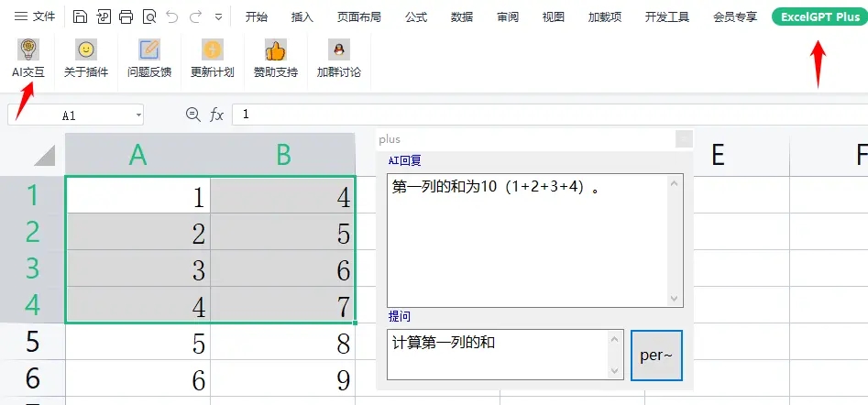868x405 pixels.
Task: Click the zoom magnifier beside fx
Action: point(192,115)
